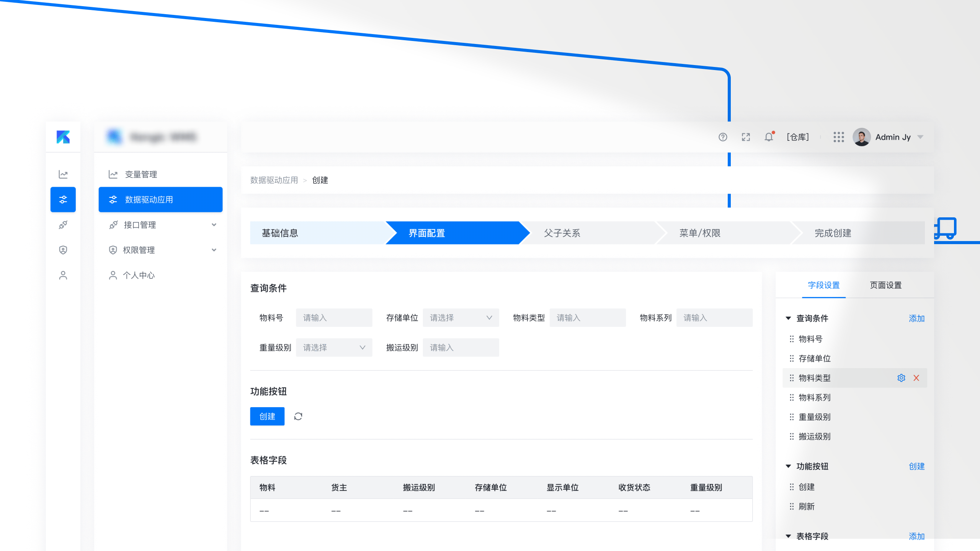Go to 变量管理 in the side menu
Image resolution: width=980 pixels, height=551 pixels.
(x=140, y=174)
